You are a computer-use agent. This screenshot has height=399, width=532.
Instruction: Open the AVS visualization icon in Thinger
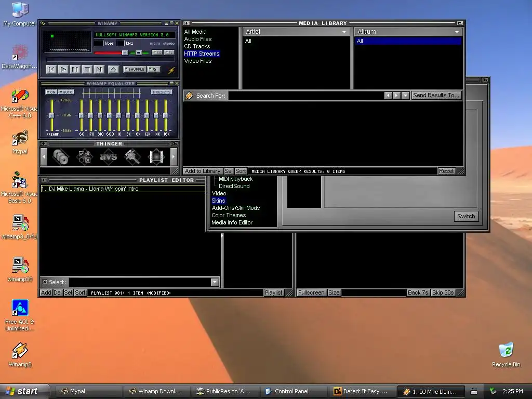pyautogui.click(x=108, y=157)
